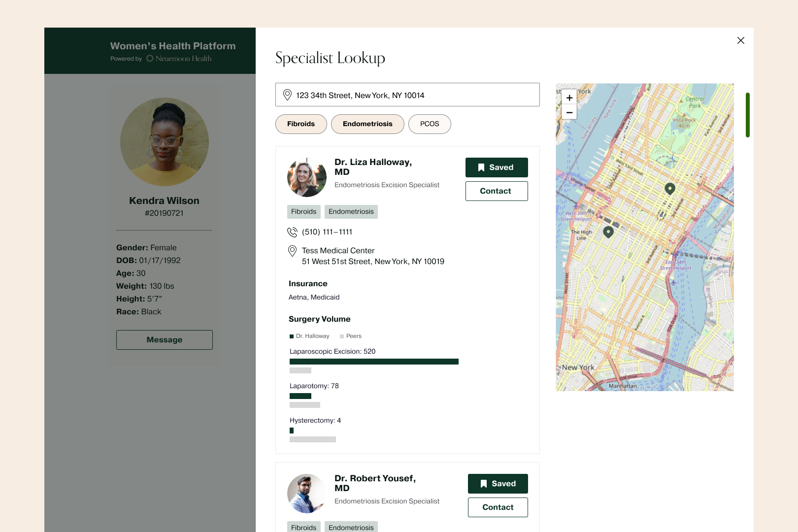Zoom out on the map
The image size is (798, 532).
click(x=569, y=112)
